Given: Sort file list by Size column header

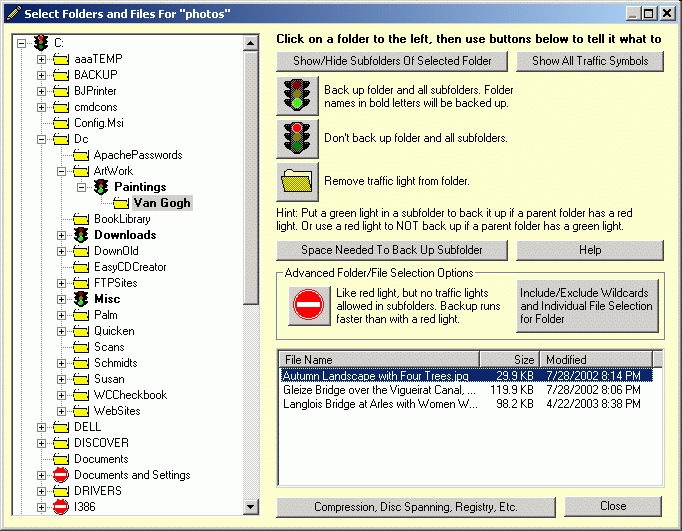Looking at the screenshot, I should 509,359.
